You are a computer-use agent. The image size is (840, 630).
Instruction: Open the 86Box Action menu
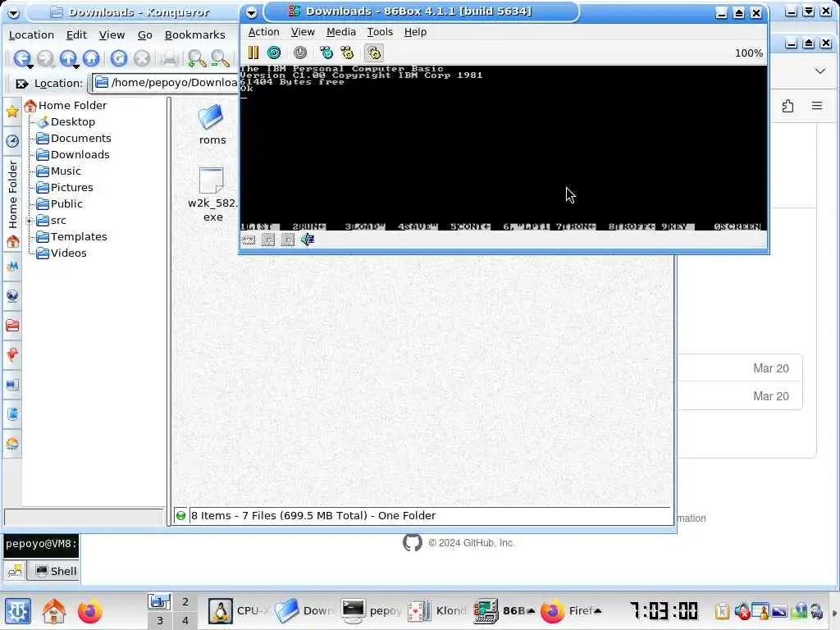(x=263, y=32)
